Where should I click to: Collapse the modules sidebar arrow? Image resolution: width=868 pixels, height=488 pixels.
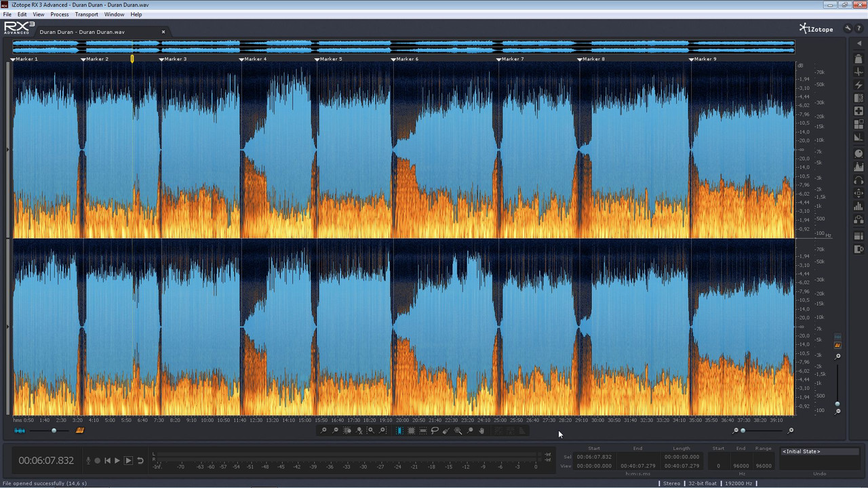859,43
